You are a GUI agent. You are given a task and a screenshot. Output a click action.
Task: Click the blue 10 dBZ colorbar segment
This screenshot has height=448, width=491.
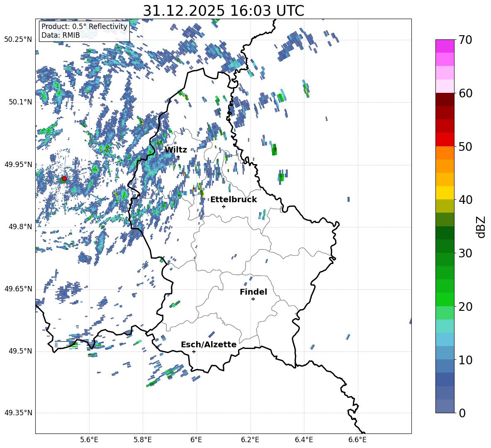445,353
